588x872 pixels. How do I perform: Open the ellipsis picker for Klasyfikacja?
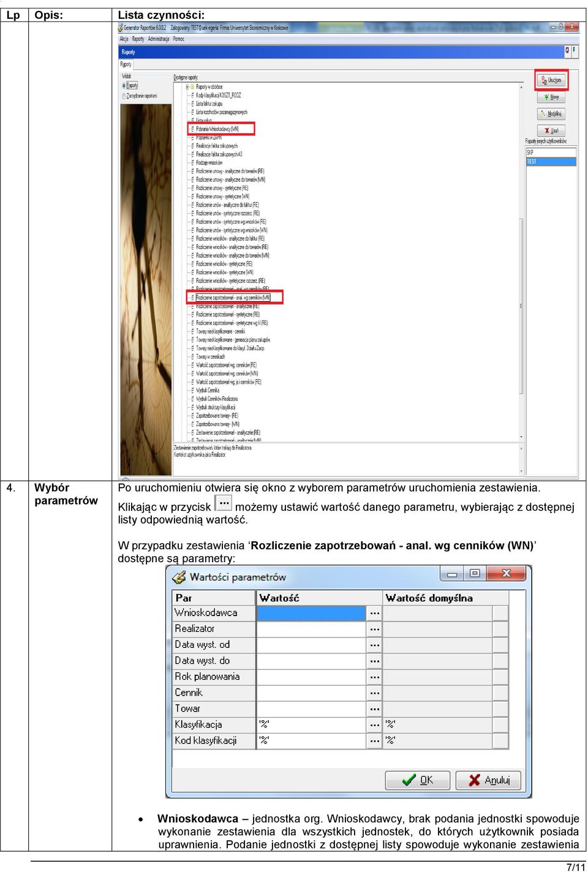pos(375,724)
